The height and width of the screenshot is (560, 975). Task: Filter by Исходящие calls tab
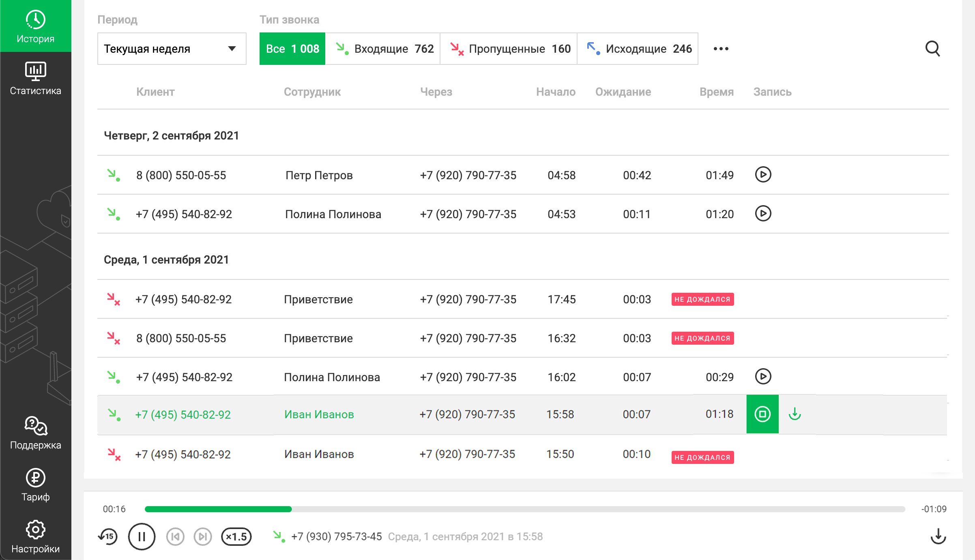638,49
